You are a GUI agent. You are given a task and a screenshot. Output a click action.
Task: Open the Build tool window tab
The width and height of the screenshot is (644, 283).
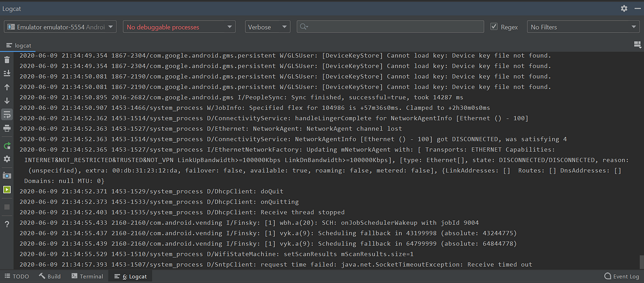click(49, 277)
